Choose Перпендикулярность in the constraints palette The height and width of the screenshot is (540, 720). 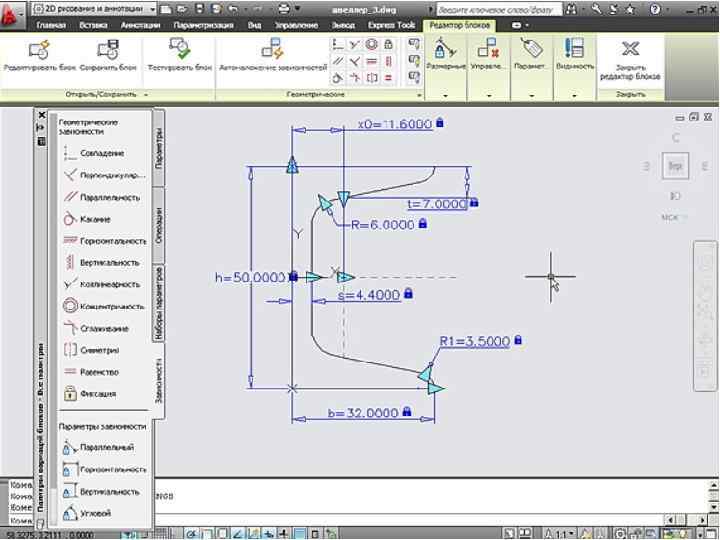coord(104,175)
